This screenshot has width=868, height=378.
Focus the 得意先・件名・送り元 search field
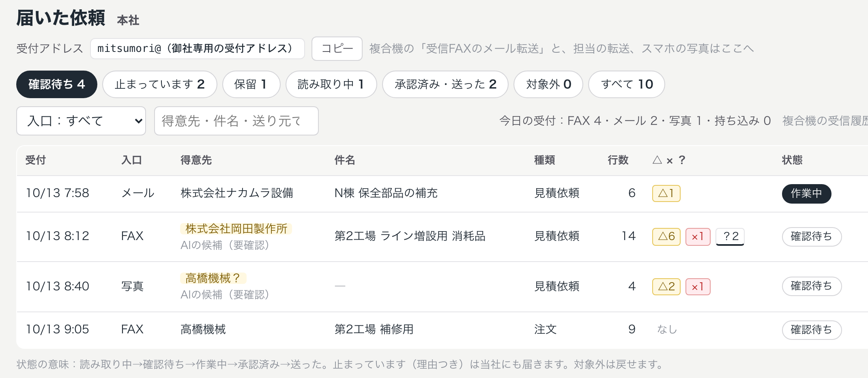click(x=236, y=121)
